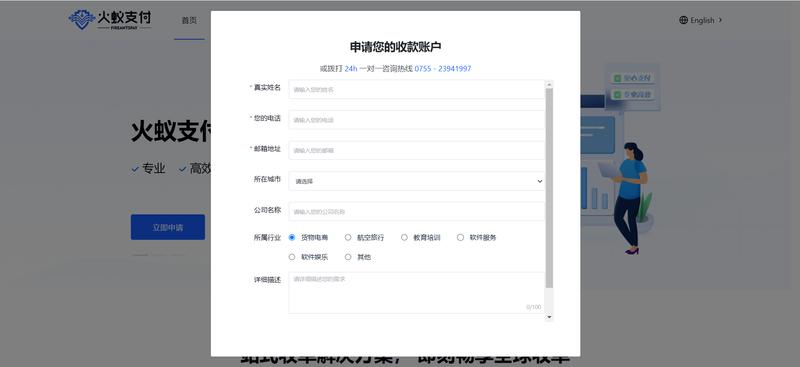Viewport: 800px width, 367px height.
Task: Select the 其他 industry radio button
Action: coord(348,257)
